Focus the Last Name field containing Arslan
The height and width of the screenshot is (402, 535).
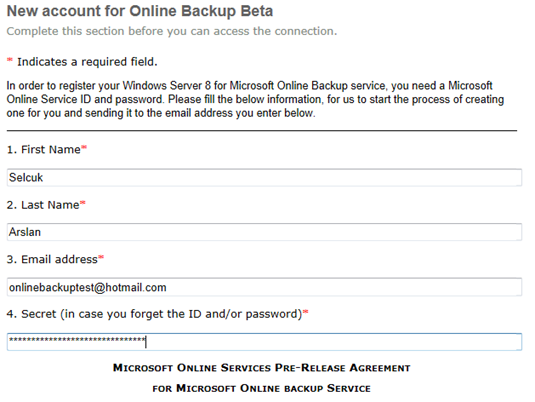(x=264, y=232)
